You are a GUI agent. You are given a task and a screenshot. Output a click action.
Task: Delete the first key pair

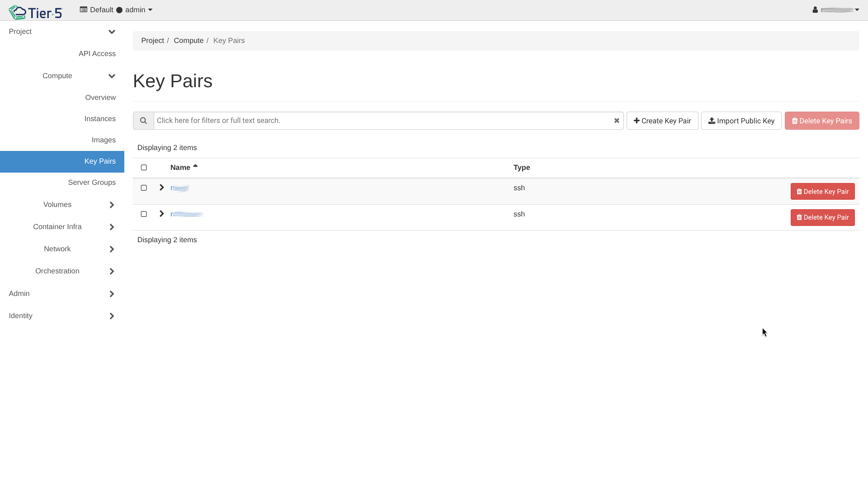point(822,192)
